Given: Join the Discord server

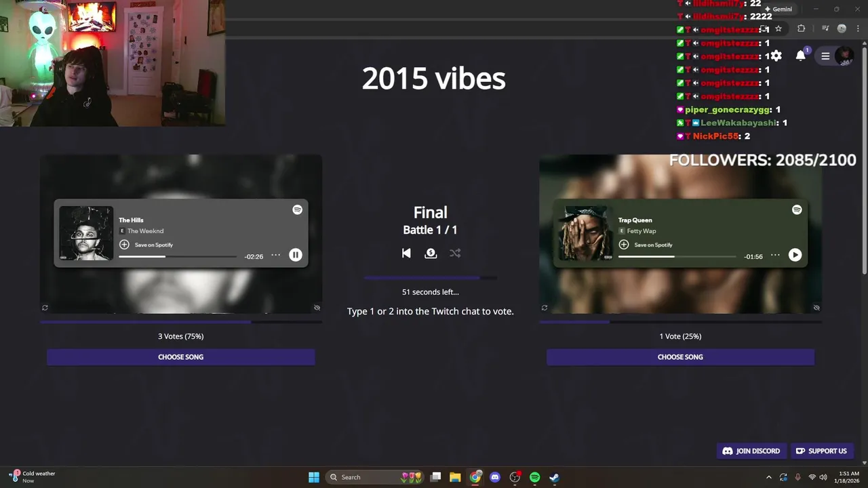Looking at the screenshot, I should pos(751,451).
